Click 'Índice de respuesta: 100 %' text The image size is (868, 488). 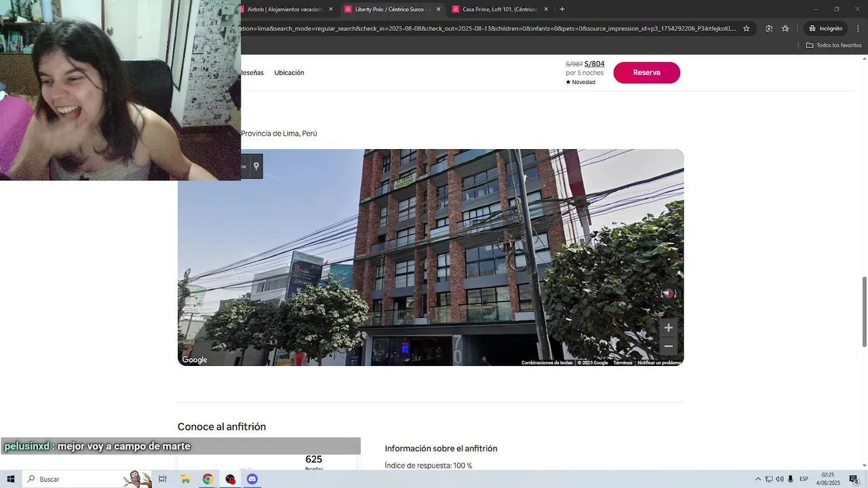pos(428,466)
